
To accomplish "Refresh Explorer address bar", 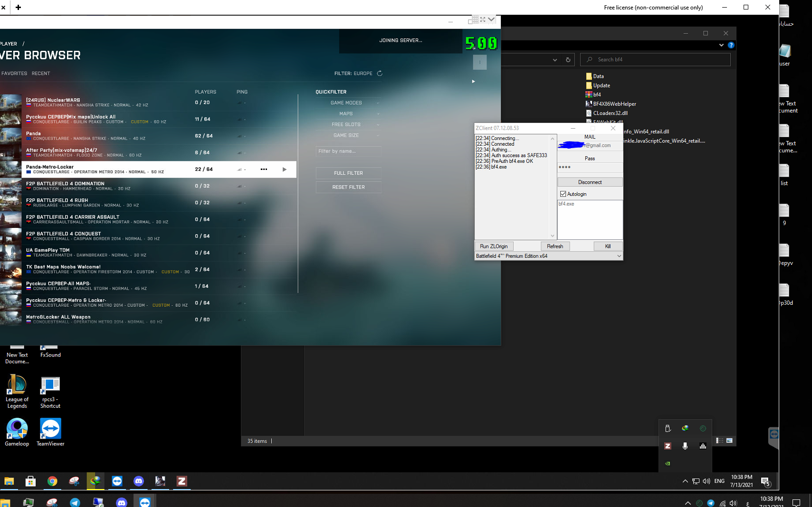I will point(568,60).
